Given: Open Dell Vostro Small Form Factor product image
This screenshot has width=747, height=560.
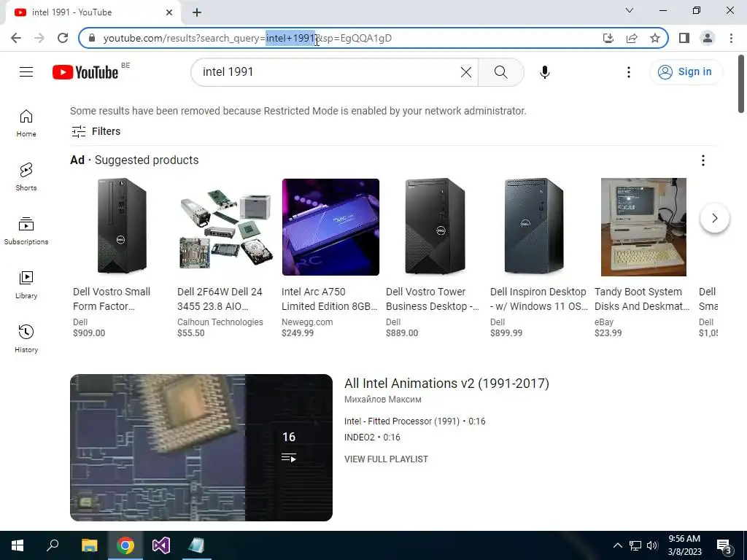Looking at the screenshot, I should click(x=122, y=227).
